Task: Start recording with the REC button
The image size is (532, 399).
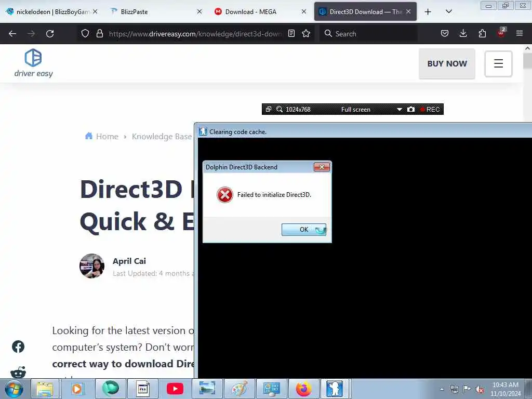Action: pyautogui.click(x=430, y=109)
